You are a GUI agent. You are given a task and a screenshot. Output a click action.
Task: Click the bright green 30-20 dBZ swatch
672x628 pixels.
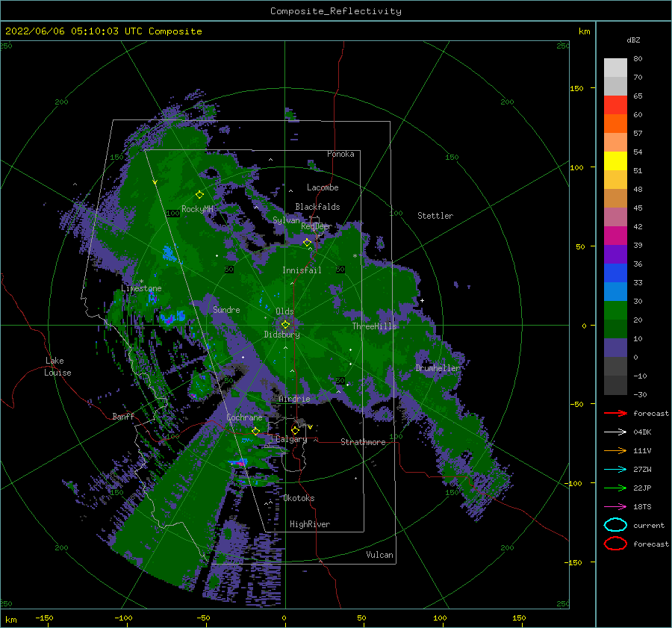615,311
